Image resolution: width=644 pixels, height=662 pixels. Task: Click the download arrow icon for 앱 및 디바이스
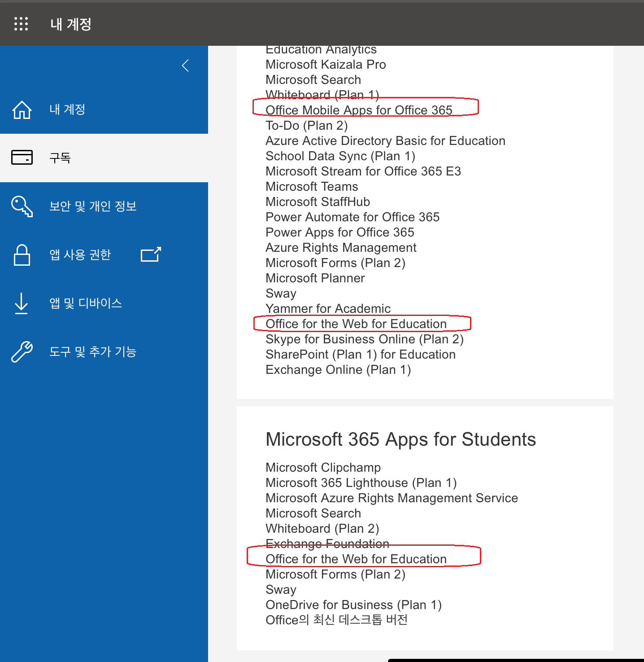click(21, 303)
